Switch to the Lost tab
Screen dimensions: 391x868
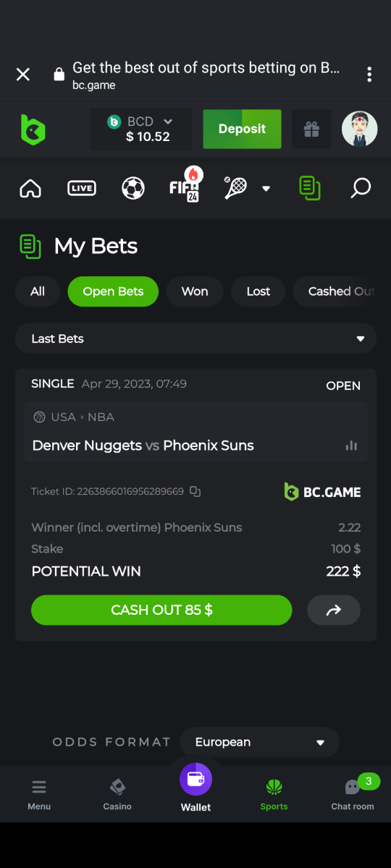click(258, 292)
